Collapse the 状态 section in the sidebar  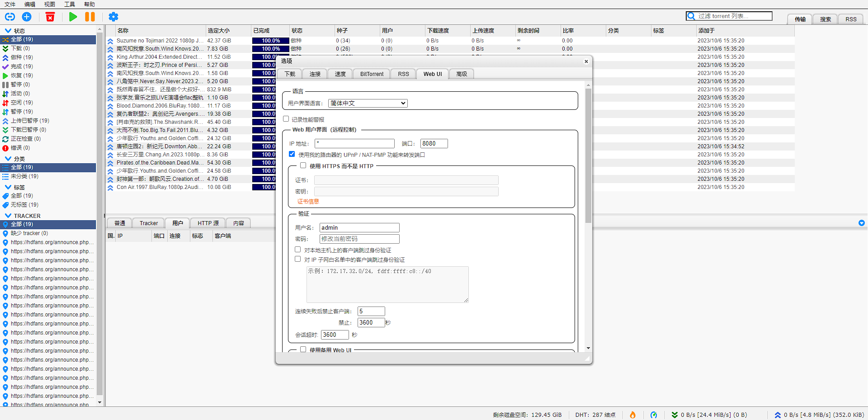click(x=8, y=31)
